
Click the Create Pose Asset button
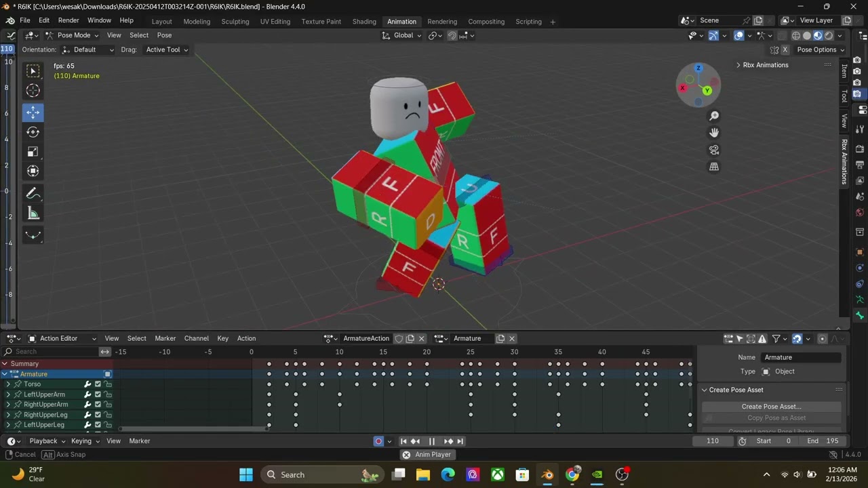tap(771, 407)
